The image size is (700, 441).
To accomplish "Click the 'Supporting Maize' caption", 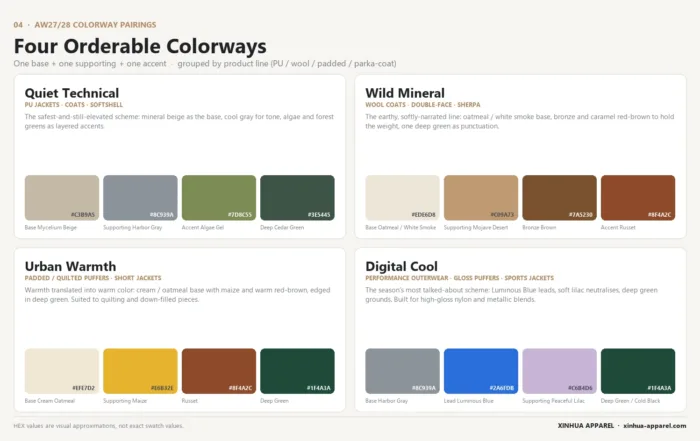I will [x=125, y=400].
